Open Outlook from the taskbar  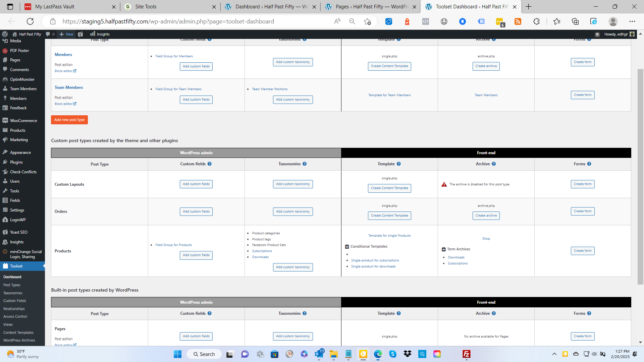point(319,354)
